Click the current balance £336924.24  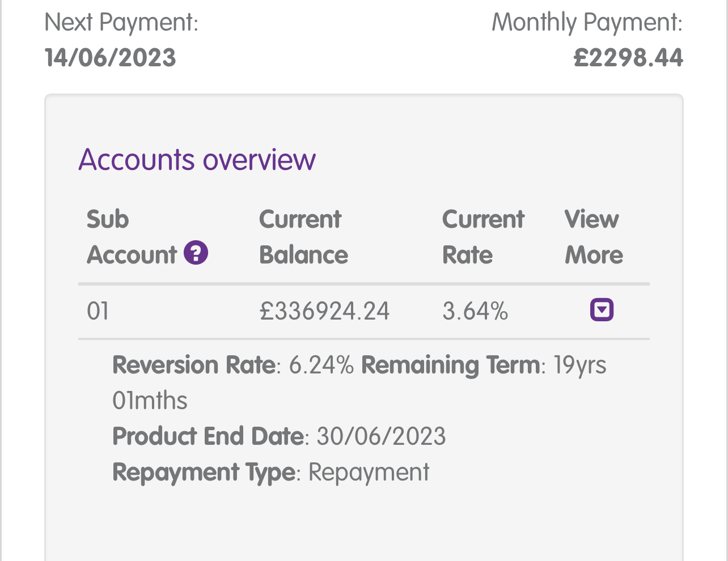(324, 311)
